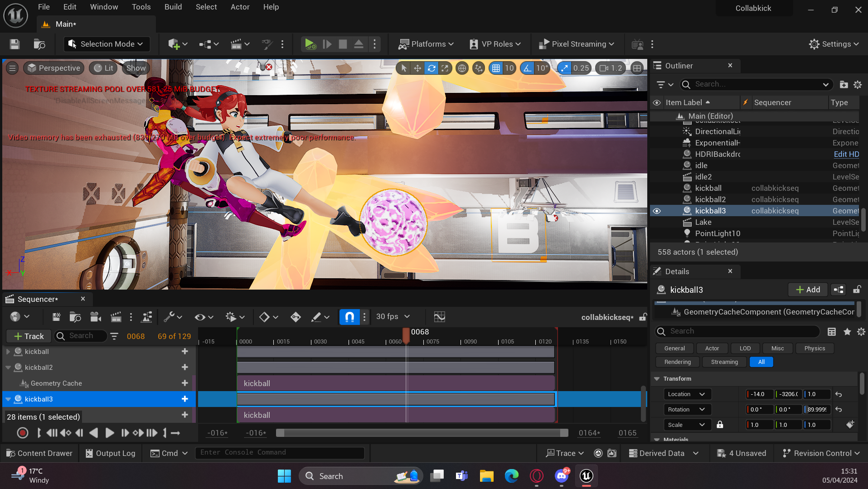
Task: Open the Platforms dropdown menu
Action: [x=426, y=44]
